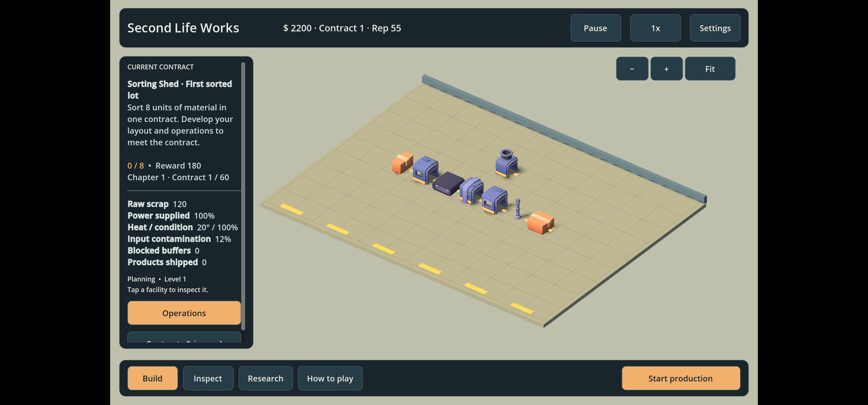Click the 'Tap a facility to inspect it.' hint
Image resolution: width=868 pixels, height=405 pixels.
168,290
